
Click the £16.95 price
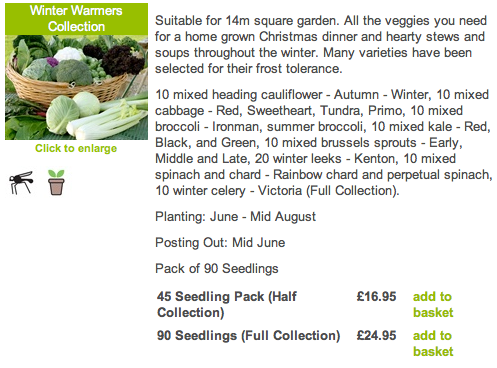click(376, 296)
